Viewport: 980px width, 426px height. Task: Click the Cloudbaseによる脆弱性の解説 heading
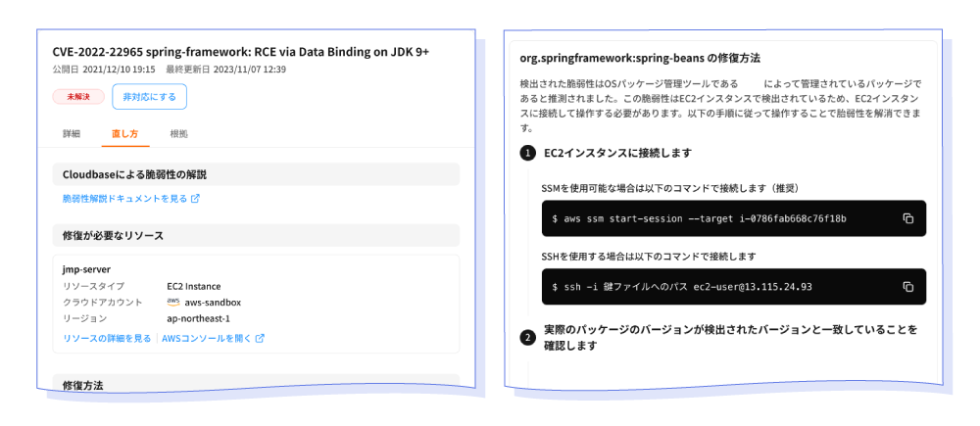[x=134, y=174]
